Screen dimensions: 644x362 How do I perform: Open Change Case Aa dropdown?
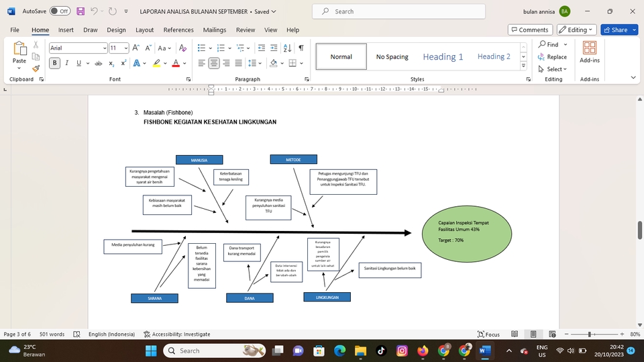tap(164, 48)
